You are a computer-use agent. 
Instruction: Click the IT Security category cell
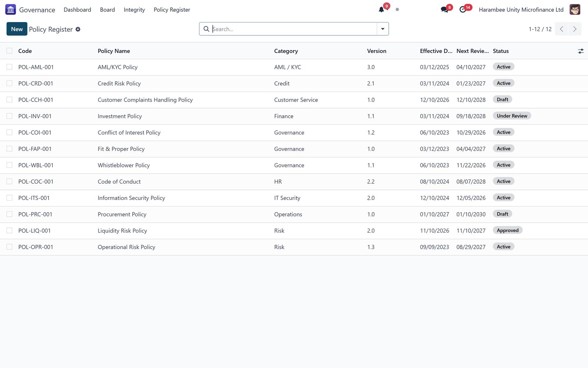287,198
